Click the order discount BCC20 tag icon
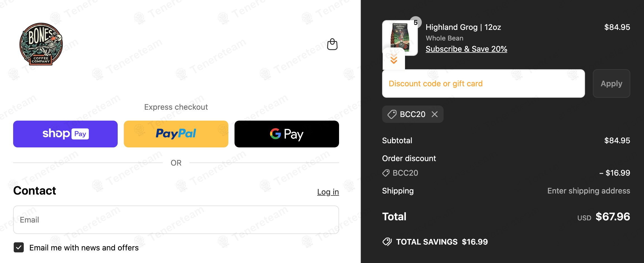Image resolution: width=644 pixels, height=263 pixels. point(386,173)
